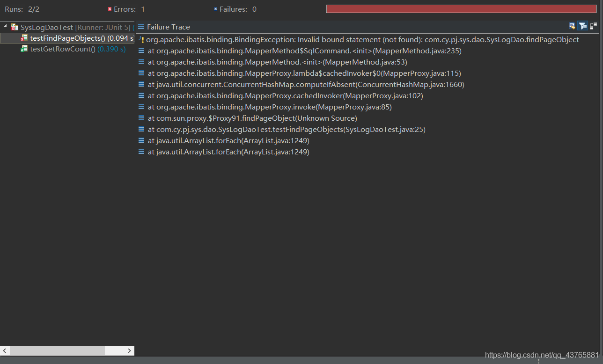Toggle the Filter Stack Trace button
This screenshot has height=364, width=603.
(582, 26)
